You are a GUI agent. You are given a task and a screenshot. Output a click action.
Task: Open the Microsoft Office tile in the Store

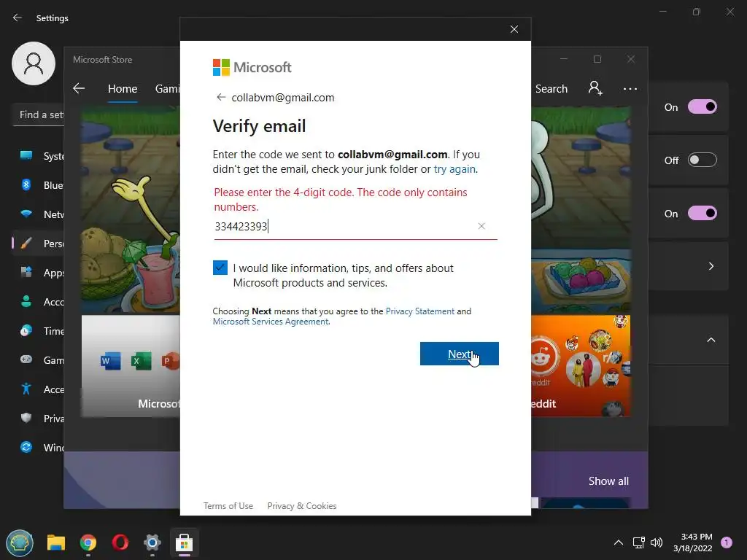point(131,366)
